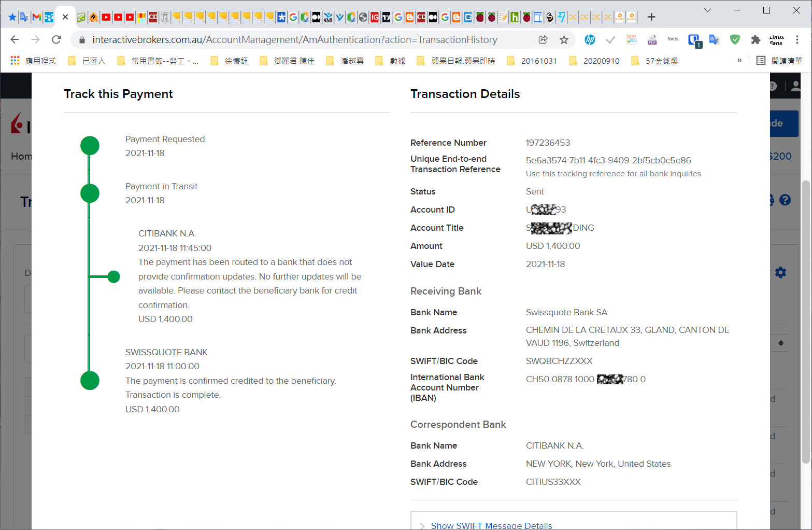This screenshot has width=812, height=530.
Task: Open the 閱讀清單 reading list
Action: (x=779, y=61)
